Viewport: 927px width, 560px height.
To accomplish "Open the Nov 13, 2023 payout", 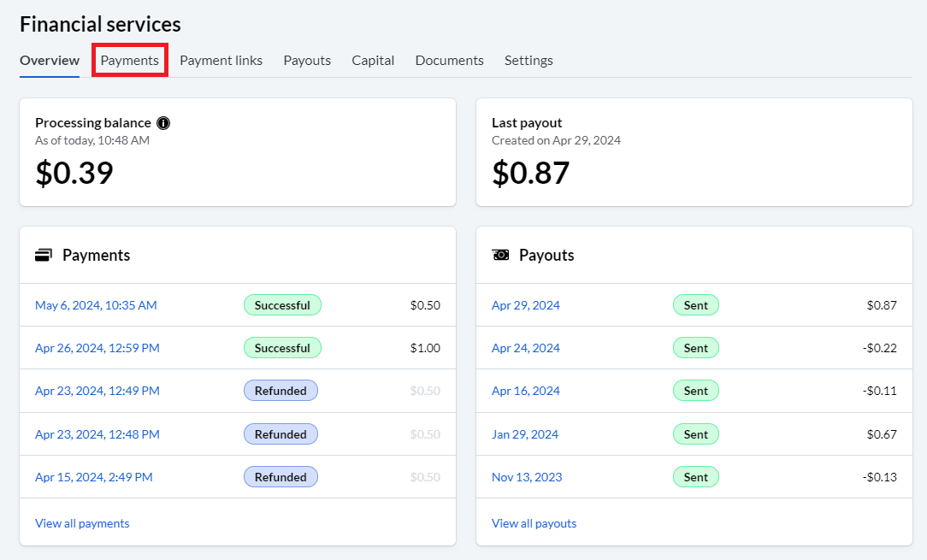I will point(527,477).
